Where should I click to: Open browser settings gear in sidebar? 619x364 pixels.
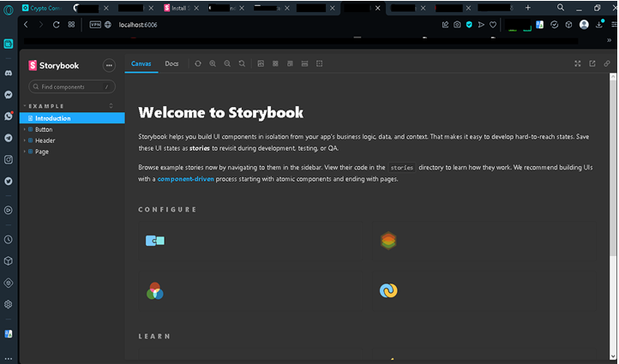[x=9, y=304]
